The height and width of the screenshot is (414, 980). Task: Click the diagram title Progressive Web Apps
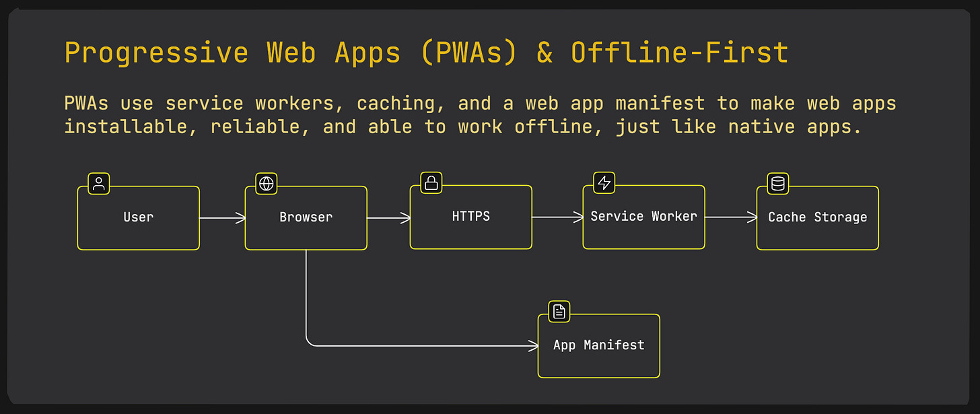coord(425,52)
